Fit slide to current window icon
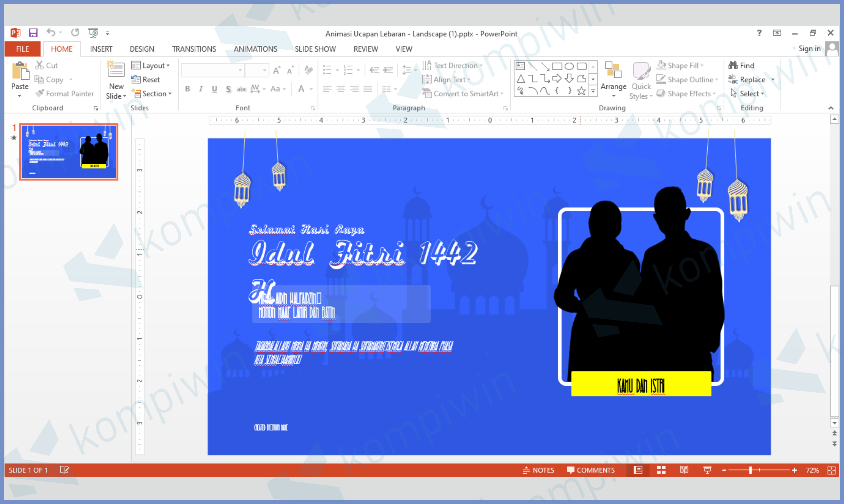This screenshot has width=844, height=504. (832, 470)
